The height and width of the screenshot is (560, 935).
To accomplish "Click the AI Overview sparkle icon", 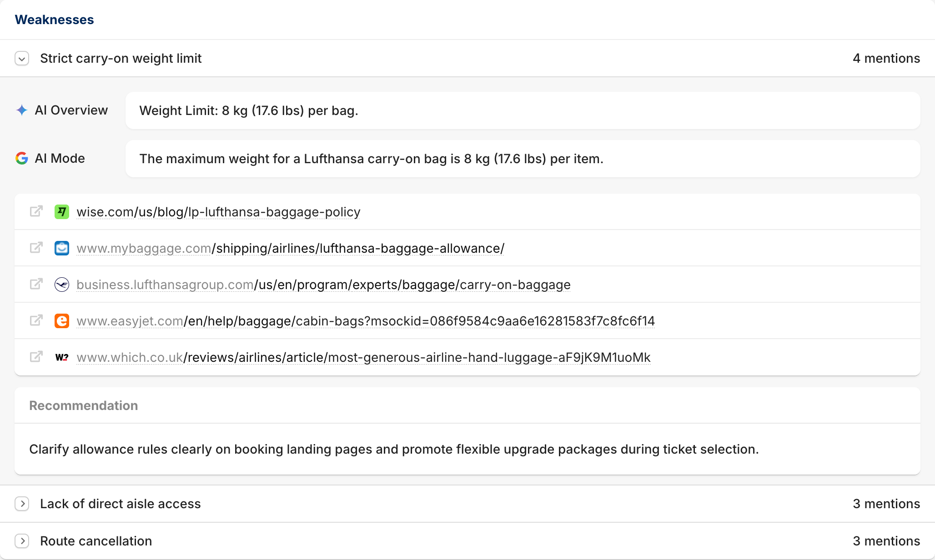I will pos(22,110).
